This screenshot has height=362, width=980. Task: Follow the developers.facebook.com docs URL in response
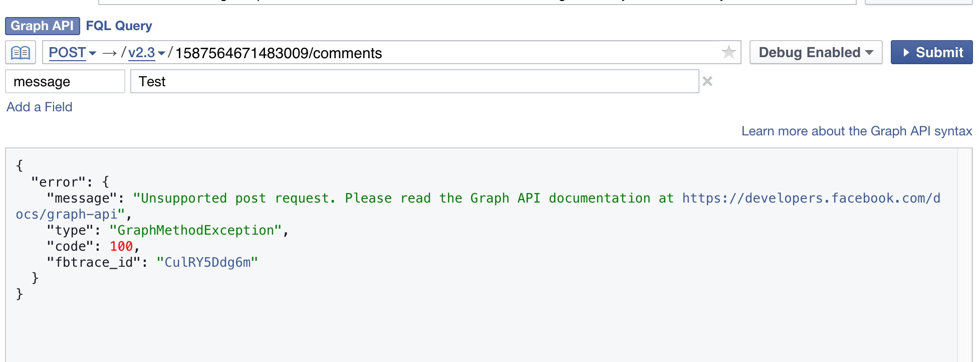coord(811,199)
